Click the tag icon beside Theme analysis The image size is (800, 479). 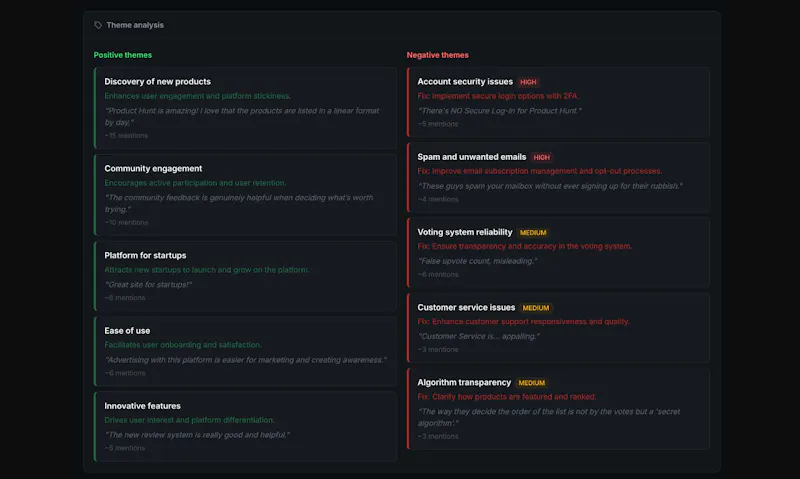(x=98, y=25)
